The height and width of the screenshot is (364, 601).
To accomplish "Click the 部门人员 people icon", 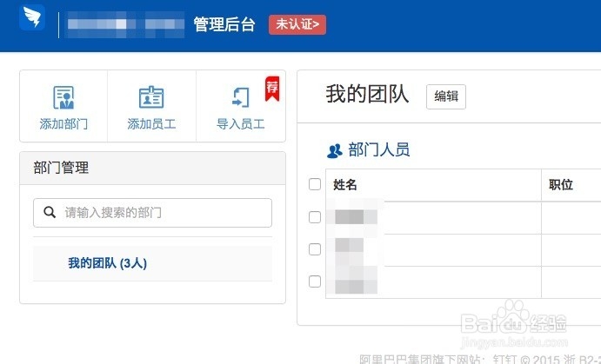I will (x=334, y=150).
